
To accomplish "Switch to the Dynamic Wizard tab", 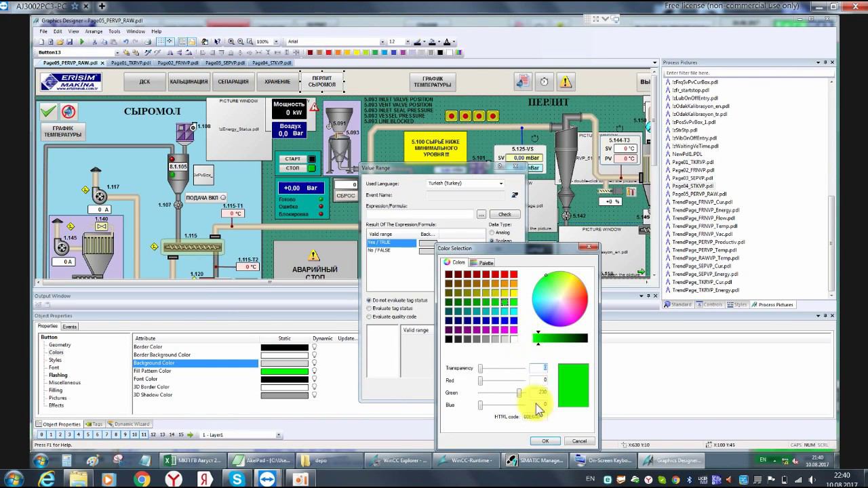I will [129, 424].
